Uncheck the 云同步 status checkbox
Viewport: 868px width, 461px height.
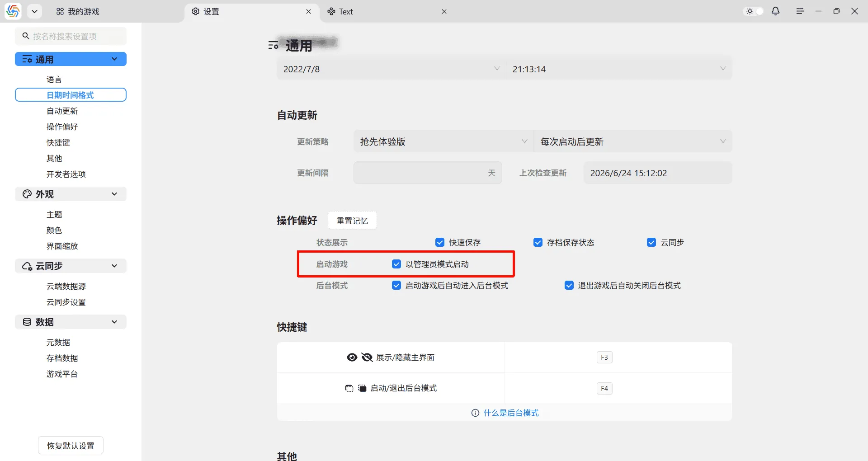point(651,242)
